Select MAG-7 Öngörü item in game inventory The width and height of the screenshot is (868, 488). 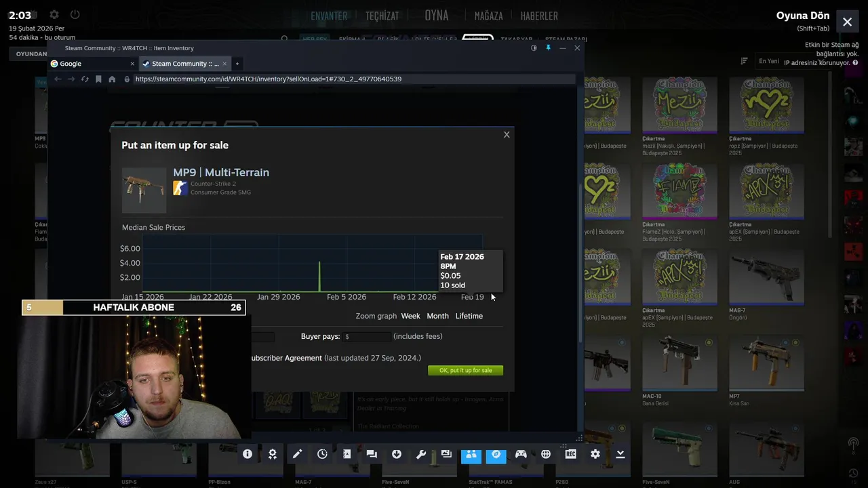(766, 285)
